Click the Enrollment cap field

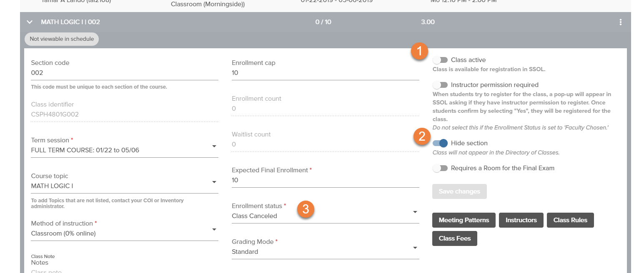[x=326, y=73]
